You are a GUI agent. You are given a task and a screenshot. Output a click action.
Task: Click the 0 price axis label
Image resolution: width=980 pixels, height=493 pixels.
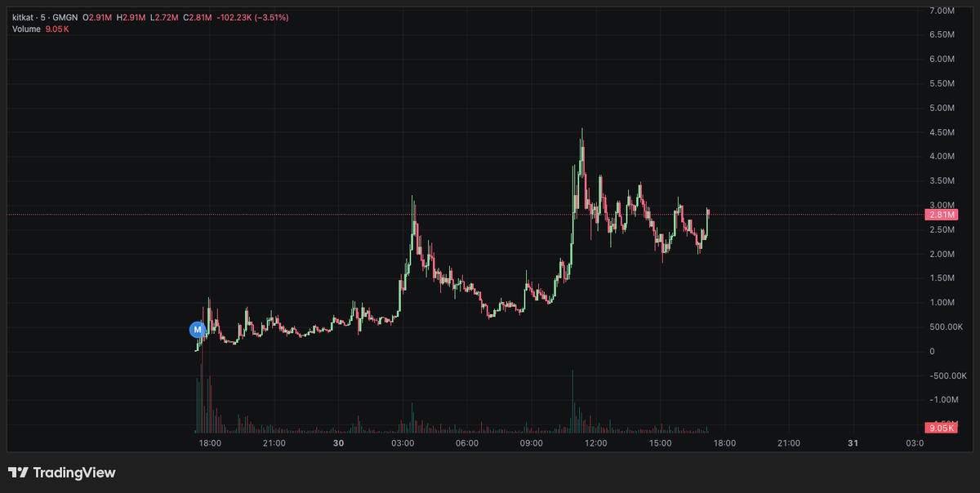click(932, 351)
